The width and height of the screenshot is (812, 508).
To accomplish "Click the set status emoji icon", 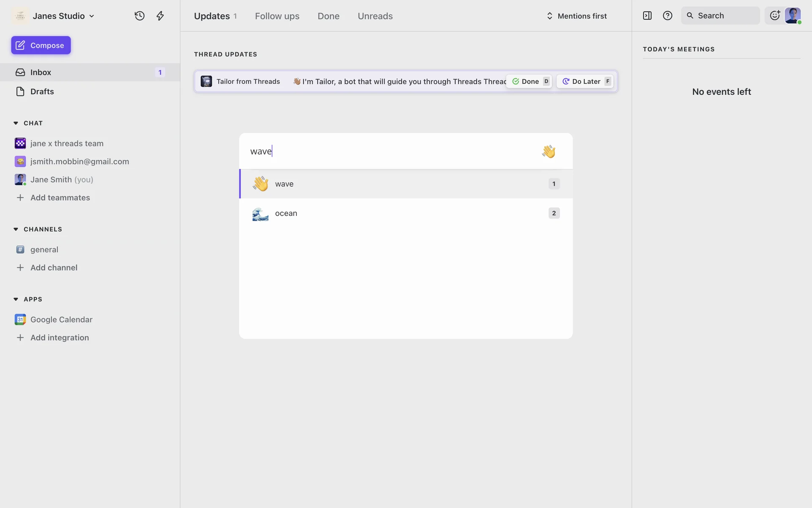I will point(774,16).
